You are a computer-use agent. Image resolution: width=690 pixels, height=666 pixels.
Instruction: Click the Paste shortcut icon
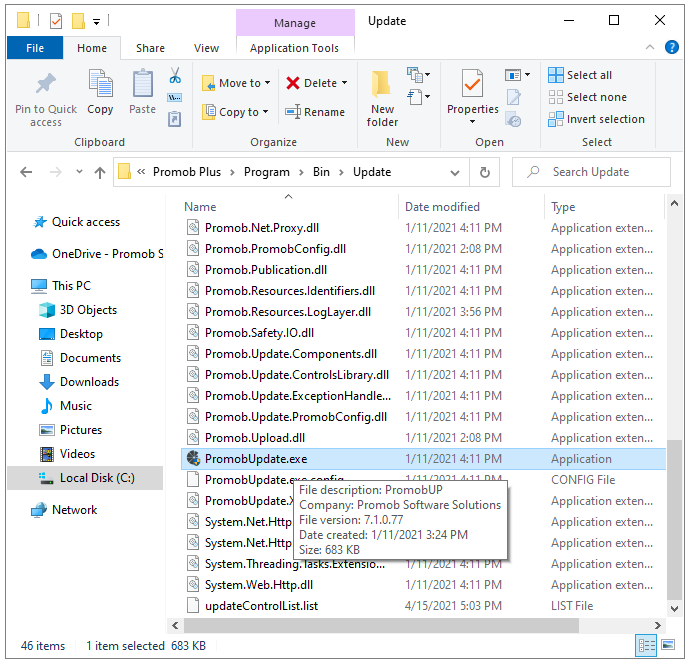pyautogui.click(x=175, y=118)
